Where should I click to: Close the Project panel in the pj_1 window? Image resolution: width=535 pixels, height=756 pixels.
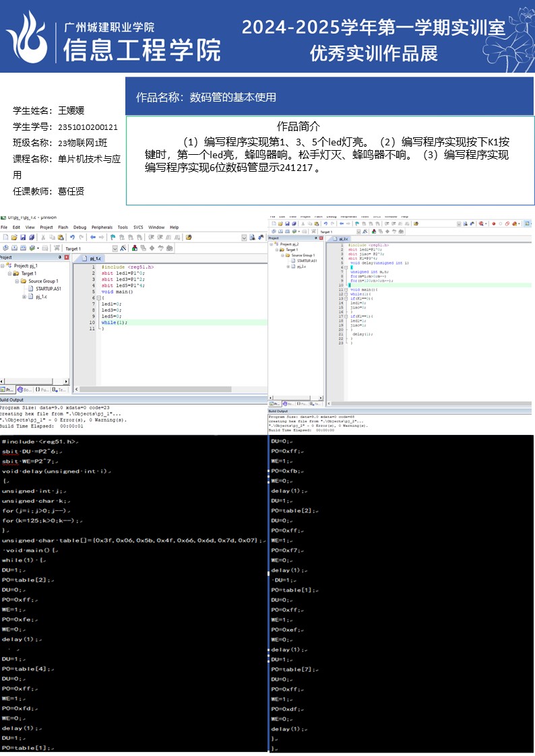click(x=67, y=257)
